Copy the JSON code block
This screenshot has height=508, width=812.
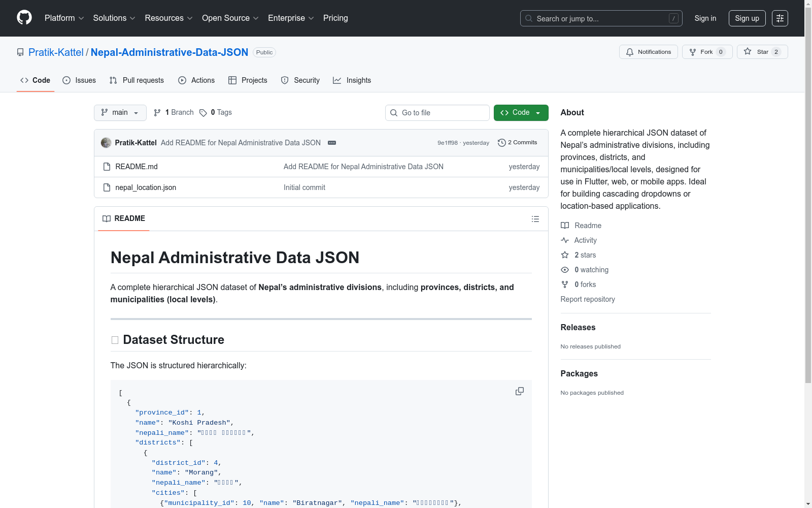tap(520, 391)
